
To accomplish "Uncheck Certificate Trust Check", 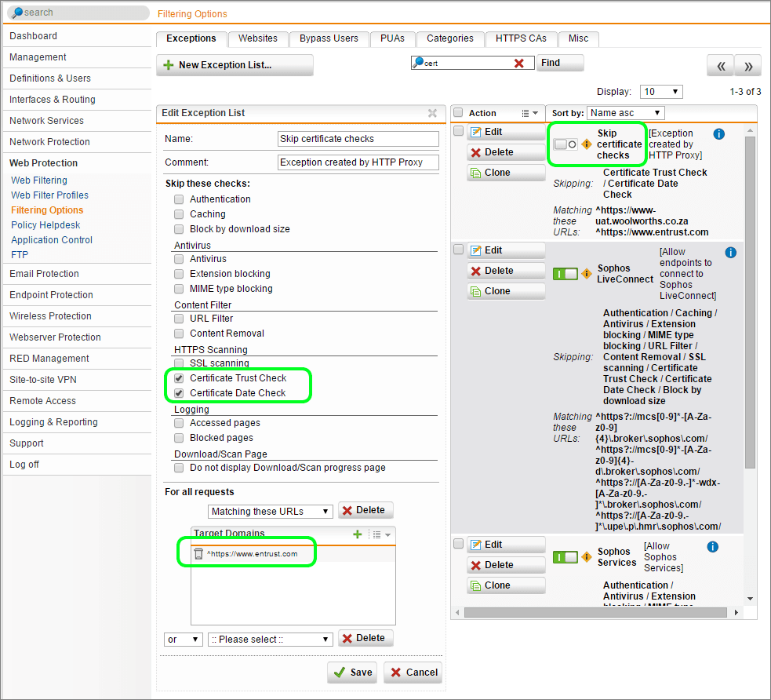I will [x=179, y=378].
